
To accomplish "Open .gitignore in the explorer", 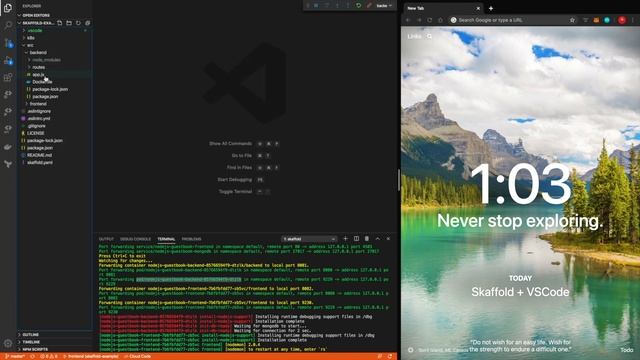I will [x=36, y=126].
